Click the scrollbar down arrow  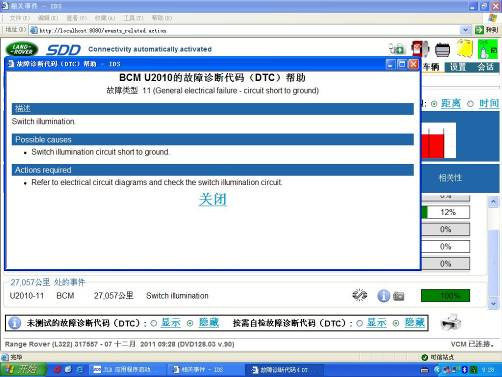(493, 303)
